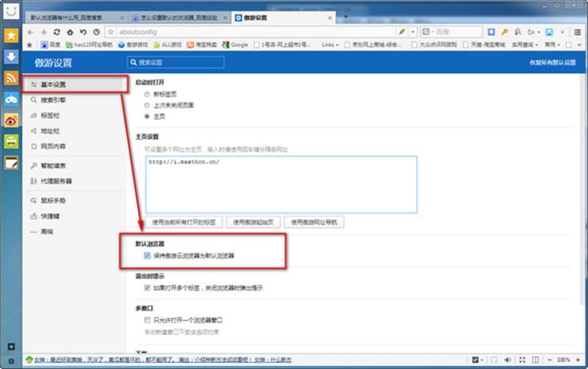Open 基本设置 settings section

(75, 85)
